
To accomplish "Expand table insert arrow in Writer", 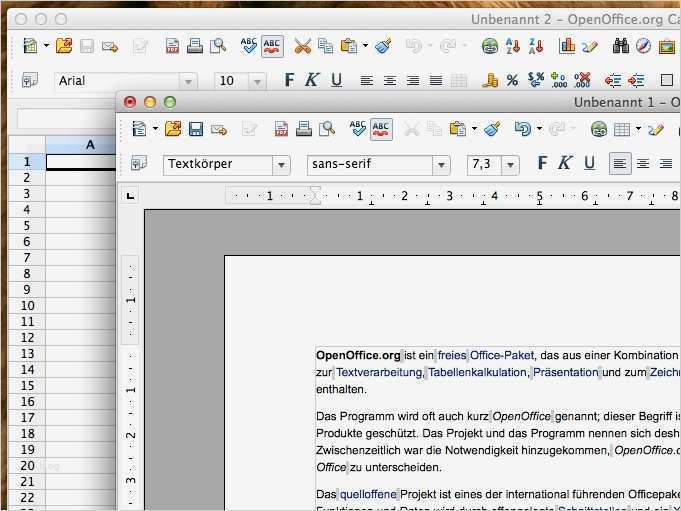I will tap(638, 129).
